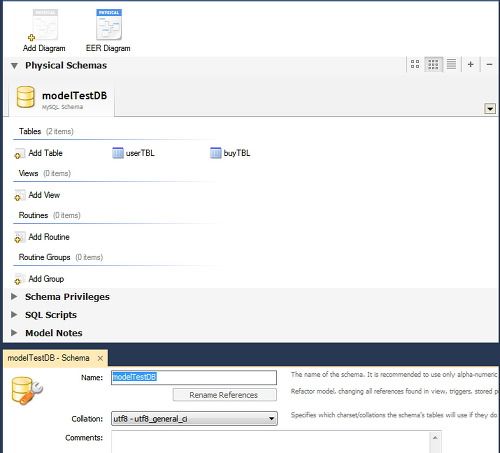Open the Add Diagram icon

pyautogui.click(x=44, y=25)
